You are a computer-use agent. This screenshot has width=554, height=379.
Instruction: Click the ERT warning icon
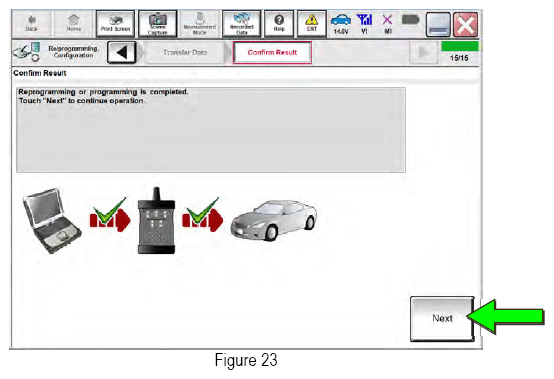pyautogui.click(x=312, y=24)
